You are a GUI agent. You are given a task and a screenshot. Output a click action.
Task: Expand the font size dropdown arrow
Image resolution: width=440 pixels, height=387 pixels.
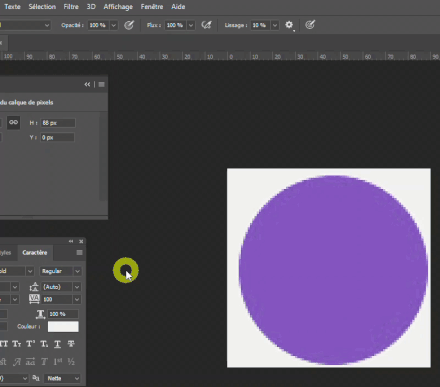[x=15, y=287]
